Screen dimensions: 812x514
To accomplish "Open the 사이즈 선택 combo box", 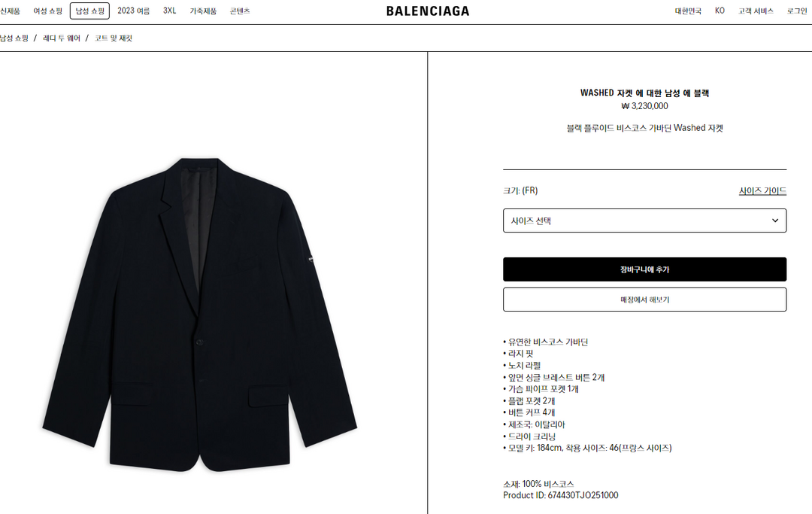I will pyautogui.click(x=645, y=221).
